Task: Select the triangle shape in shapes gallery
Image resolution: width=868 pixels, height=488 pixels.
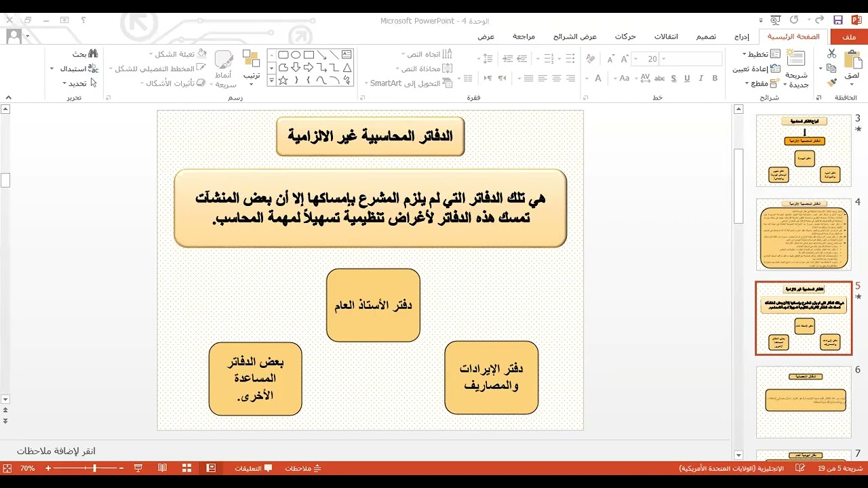Action: pyautogui.click(x=347, y=68)
